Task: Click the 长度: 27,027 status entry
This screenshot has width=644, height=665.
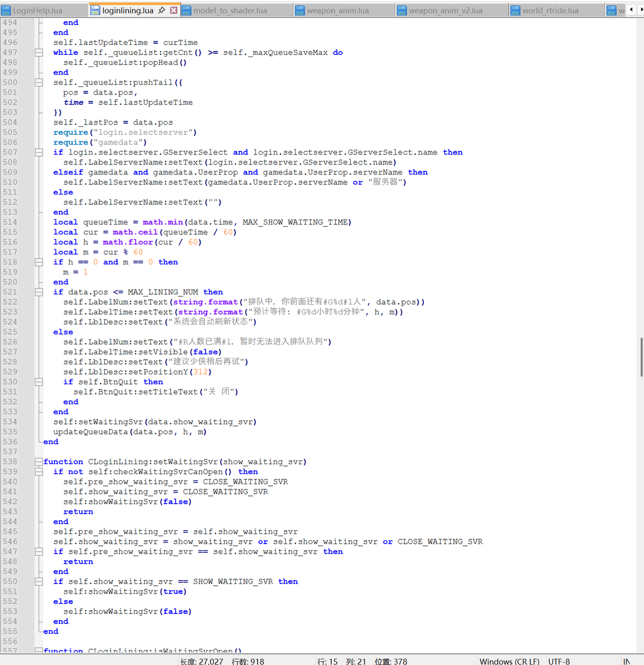Action: tap(202, 661)
